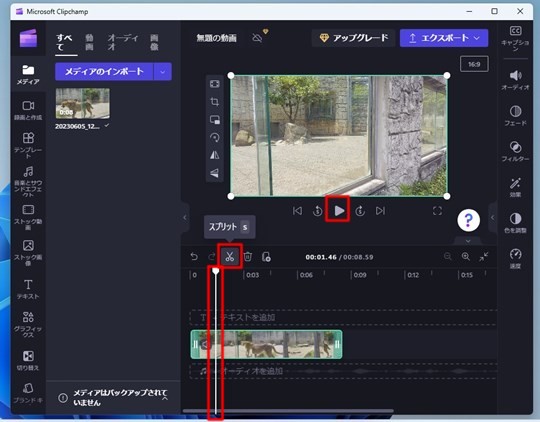
Task: Edit the 無題の動画 title field
Action: point(217,38)
